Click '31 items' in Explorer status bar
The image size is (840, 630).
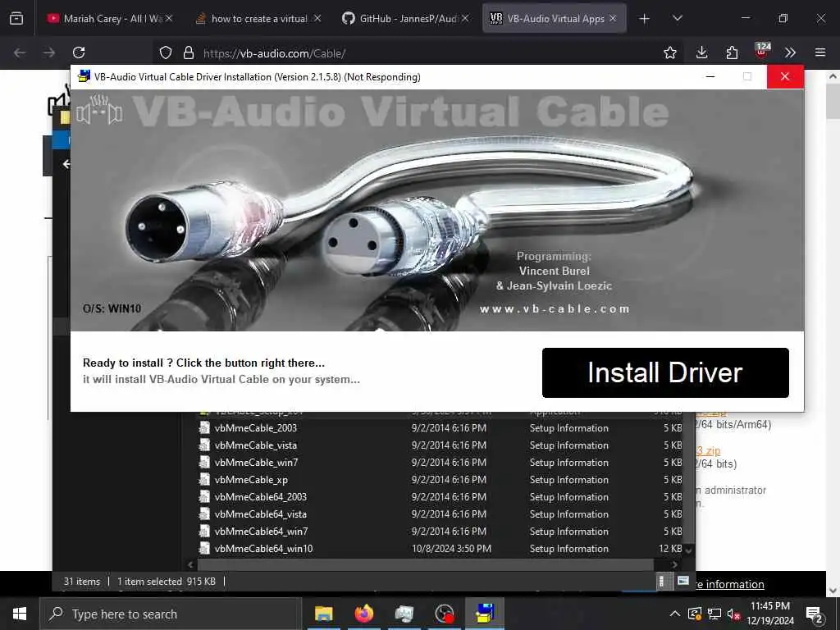point(81,582)
